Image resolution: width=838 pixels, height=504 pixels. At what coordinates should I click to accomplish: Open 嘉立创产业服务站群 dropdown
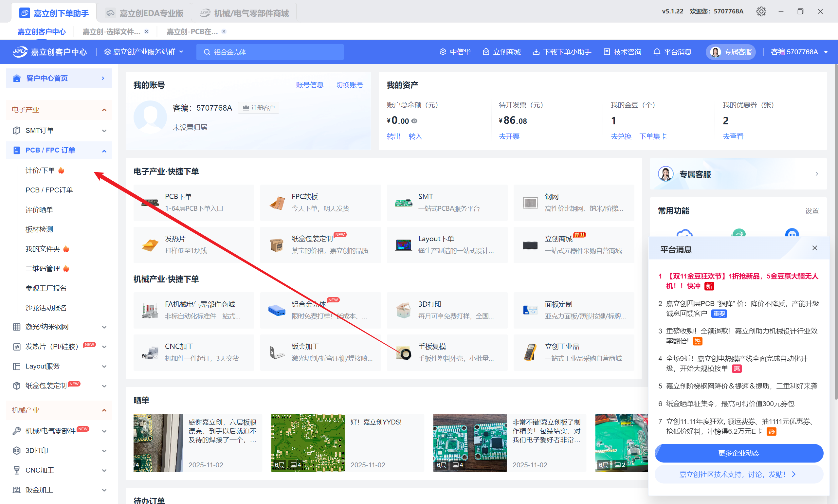pyautogui.click(x=144, y=52)
